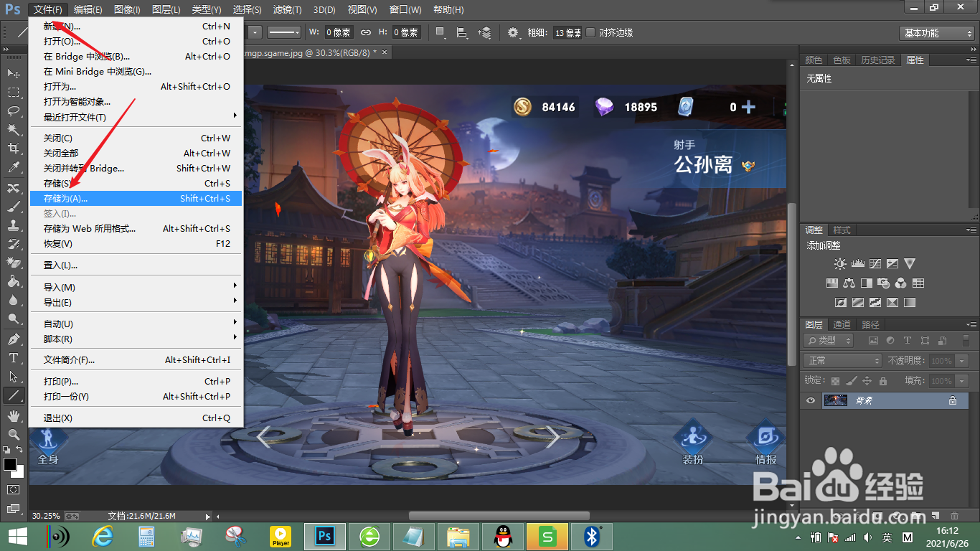
Task: Select the Eraser tool
Action: (x=13, y=263)
